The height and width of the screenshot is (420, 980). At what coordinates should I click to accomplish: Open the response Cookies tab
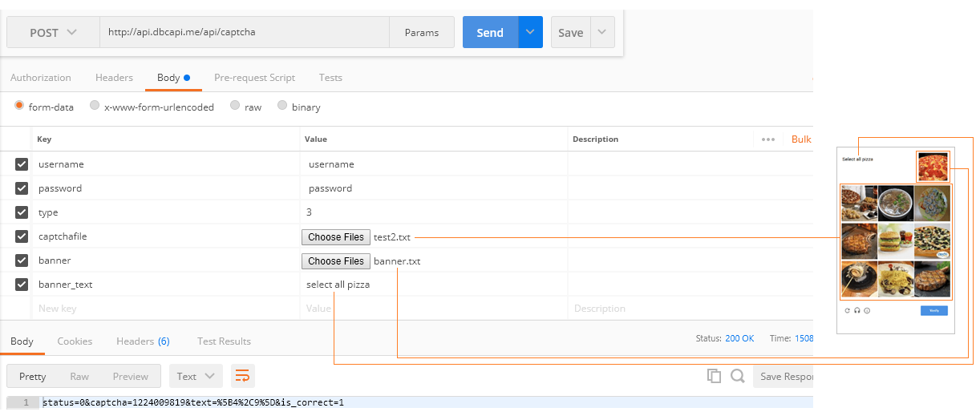click(x=75, y=341)
